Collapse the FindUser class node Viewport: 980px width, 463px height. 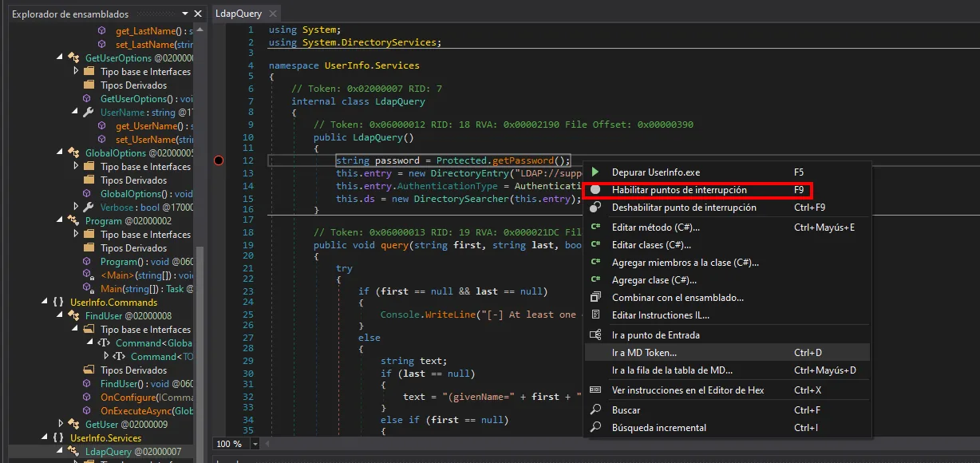61,316
